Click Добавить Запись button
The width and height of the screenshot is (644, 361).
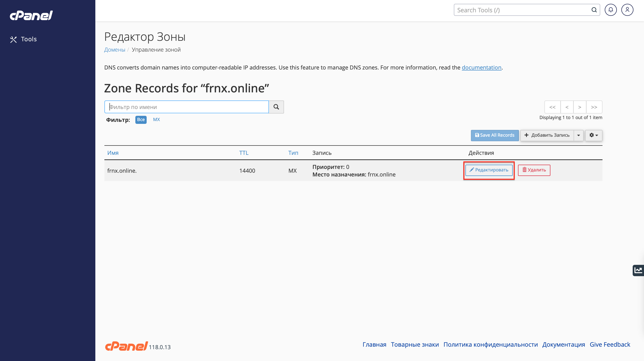[547, 135]
